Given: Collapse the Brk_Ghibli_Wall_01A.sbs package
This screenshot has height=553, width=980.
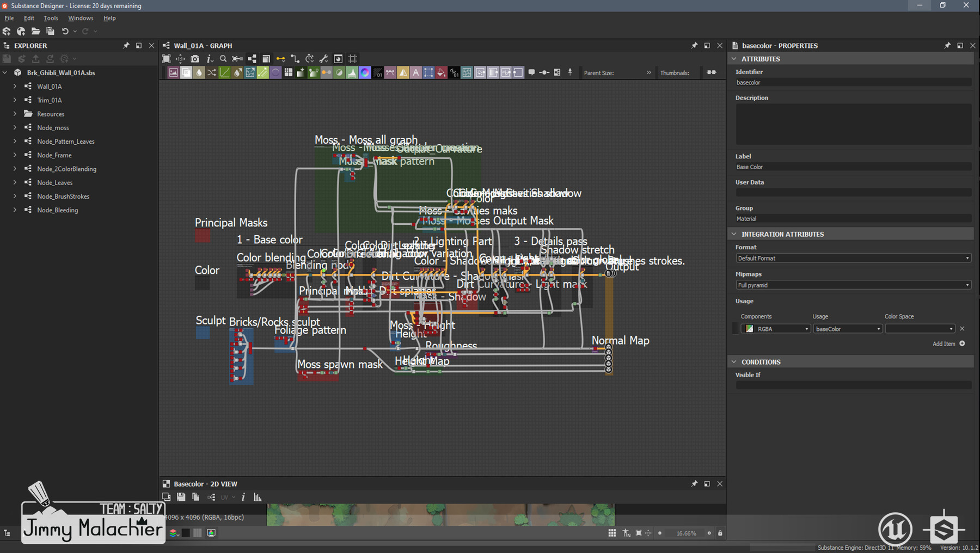Looking at the screenshot, I should pyautogui.click(x=5, y=72).
